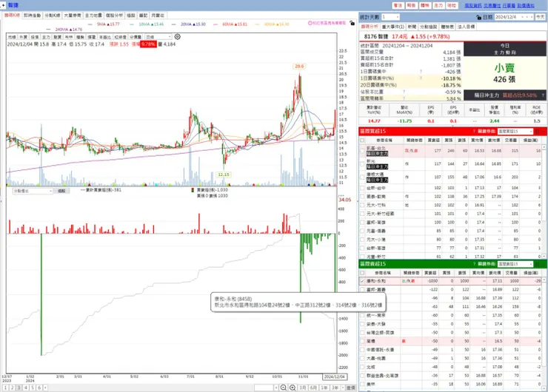Toggle 分價量 indicator on chart toolbar
Image resolution: width=548 pixels, height=392 pixels.
[136, 37]
